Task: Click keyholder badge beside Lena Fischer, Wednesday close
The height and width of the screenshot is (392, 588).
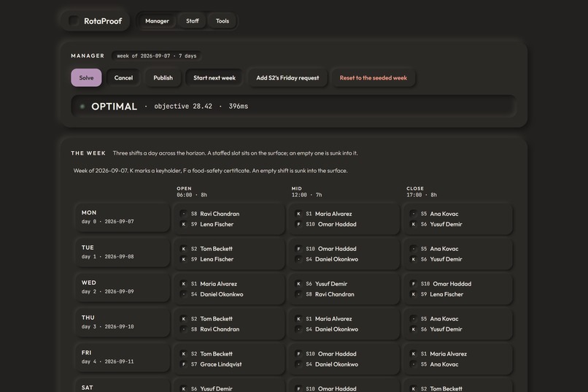Action: point(413,294)
